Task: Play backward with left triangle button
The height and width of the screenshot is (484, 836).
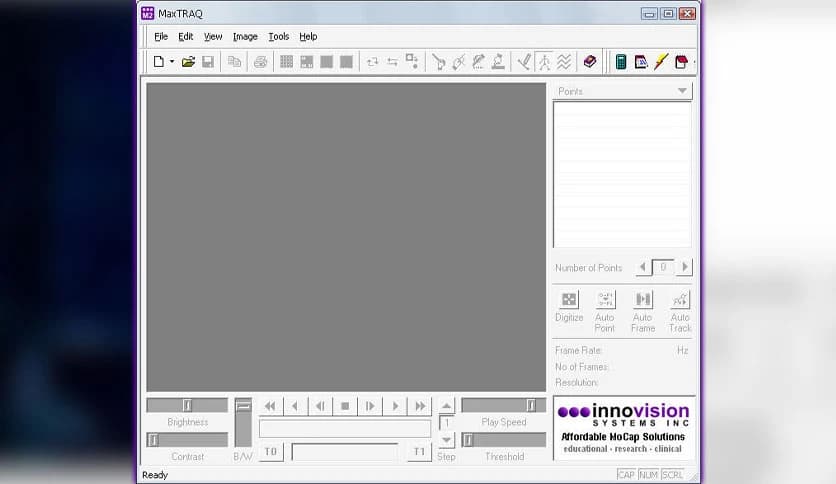Action: 295,406
